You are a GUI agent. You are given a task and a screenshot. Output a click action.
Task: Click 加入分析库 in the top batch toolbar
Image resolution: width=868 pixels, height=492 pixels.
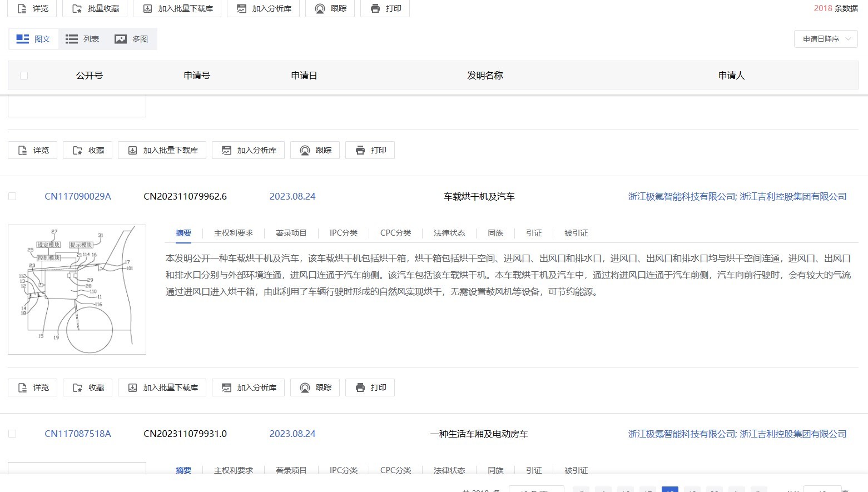tap(263, 8)
